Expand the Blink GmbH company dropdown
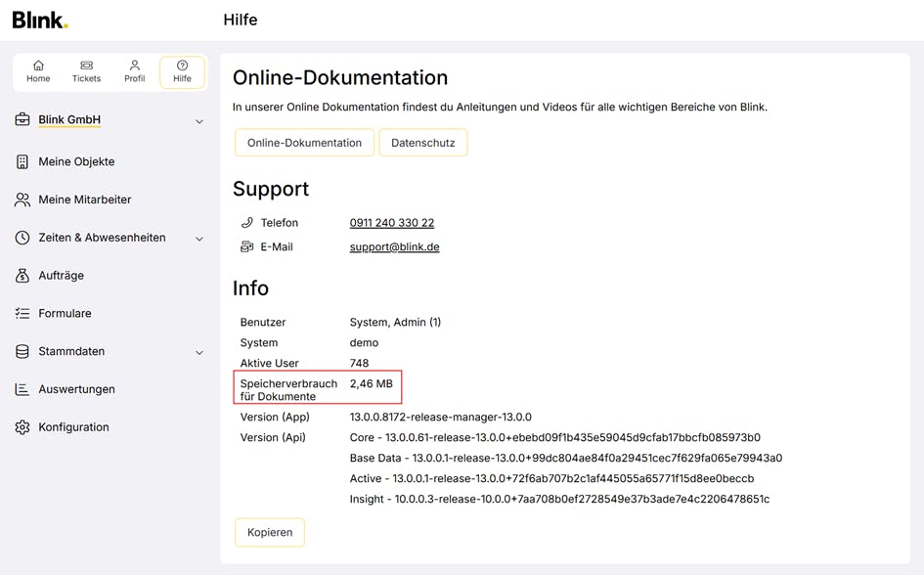Image resolution: width=924 pixels, height=575 pixels. click(198, 121)
